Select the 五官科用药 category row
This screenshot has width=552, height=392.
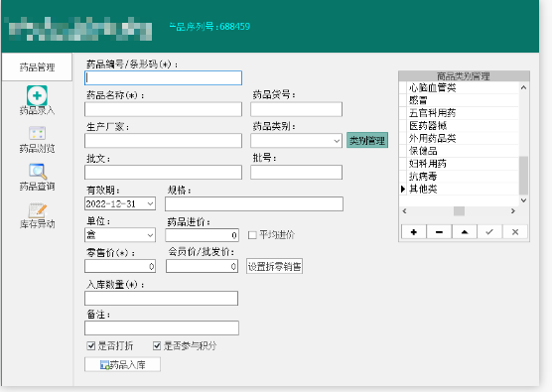(x=463, y=113)
